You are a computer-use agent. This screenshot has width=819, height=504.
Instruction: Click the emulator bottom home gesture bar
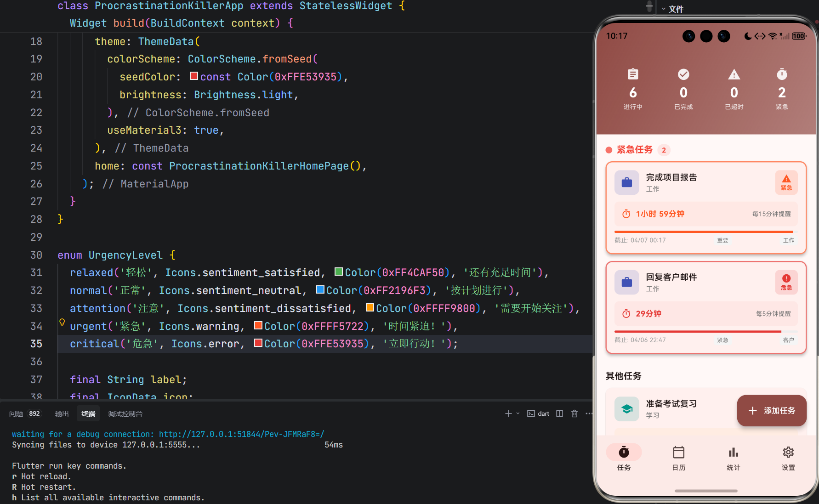[706, 491]
